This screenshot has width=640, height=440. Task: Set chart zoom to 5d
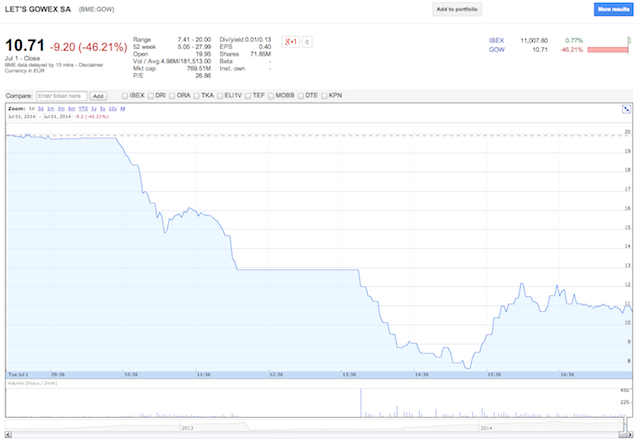[x=40, y=109]
